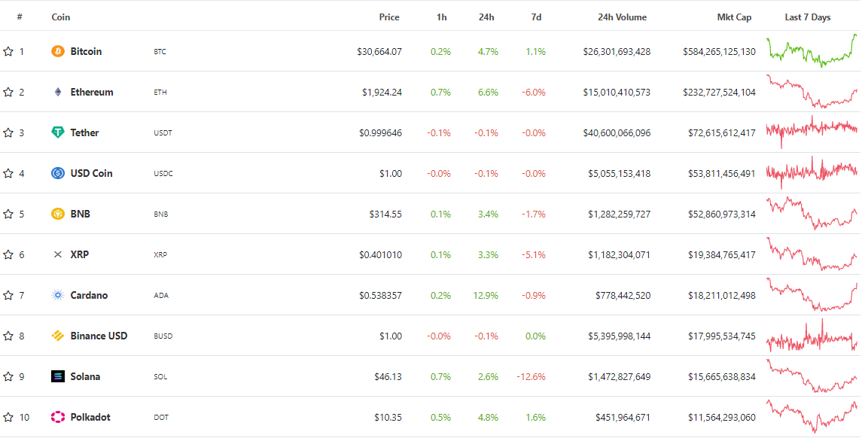Click the Bitcoin price $30,664.07
The height and width of the screenshot is (438, 868).
pos(379,51)
